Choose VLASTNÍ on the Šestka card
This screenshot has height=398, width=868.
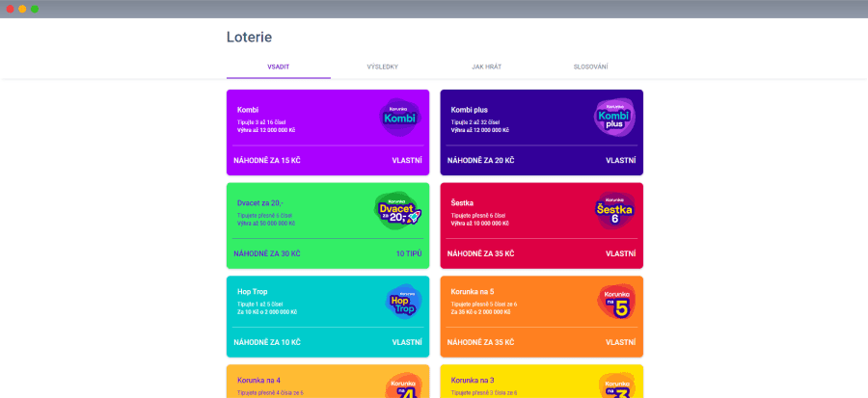coord(620,253)
